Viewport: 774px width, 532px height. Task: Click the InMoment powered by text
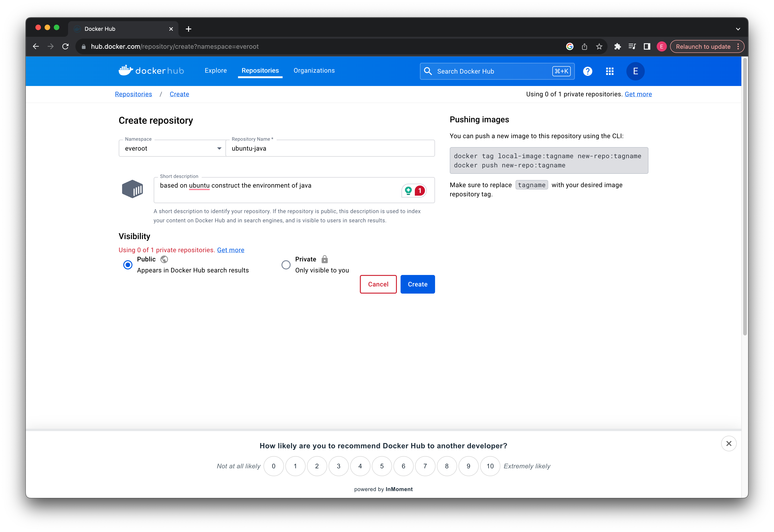click(x=383, y=489)
